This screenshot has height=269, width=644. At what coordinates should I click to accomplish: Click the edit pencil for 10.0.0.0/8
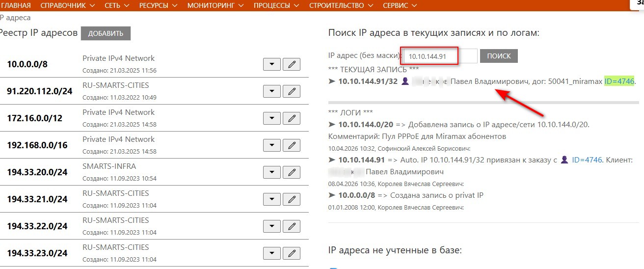[292, 64]
